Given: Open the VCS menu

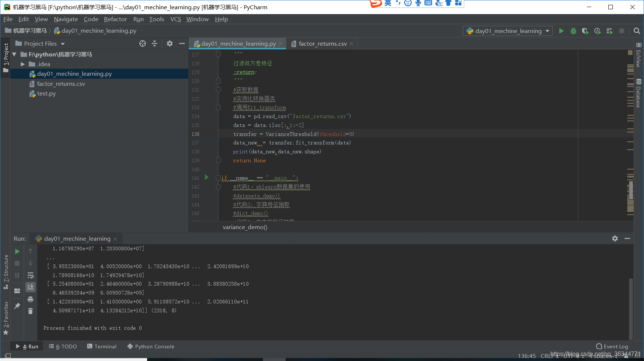Looking at the screenshot, I should coord(176,19).
